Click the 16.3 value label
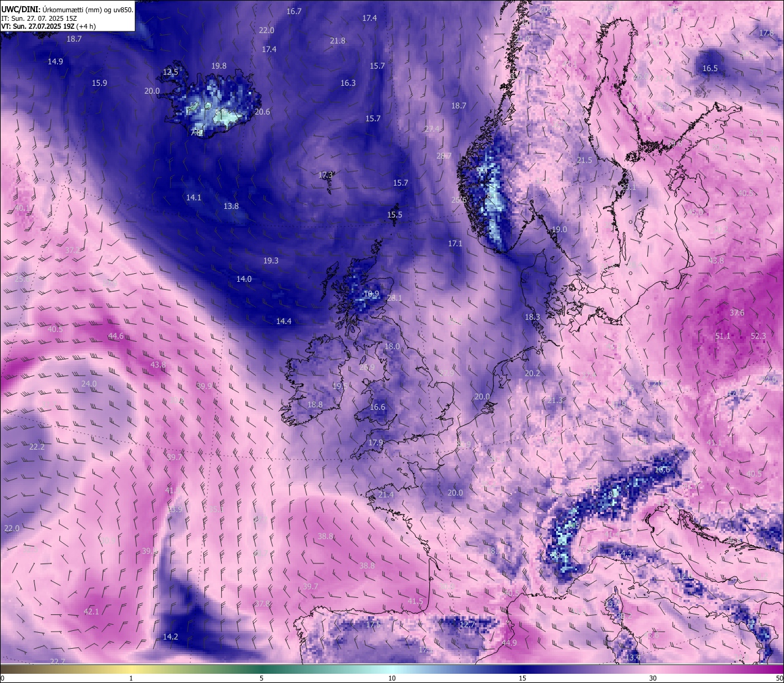Viewport: 784px width, 683px height. tap(348, 83)
